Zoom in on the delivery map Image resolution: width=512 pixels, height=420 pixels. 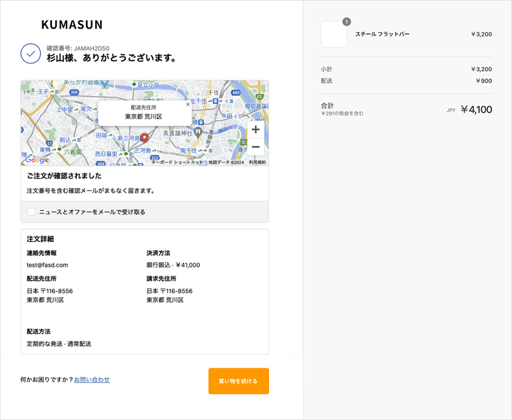pyautogui.click(x=255, y=130)
